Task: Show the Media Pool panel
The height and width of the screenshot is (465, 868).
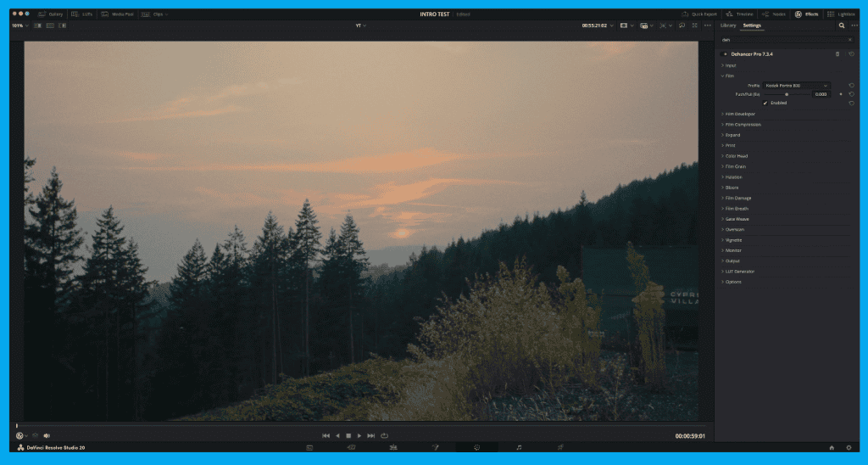Action: [x=117, y=14]
